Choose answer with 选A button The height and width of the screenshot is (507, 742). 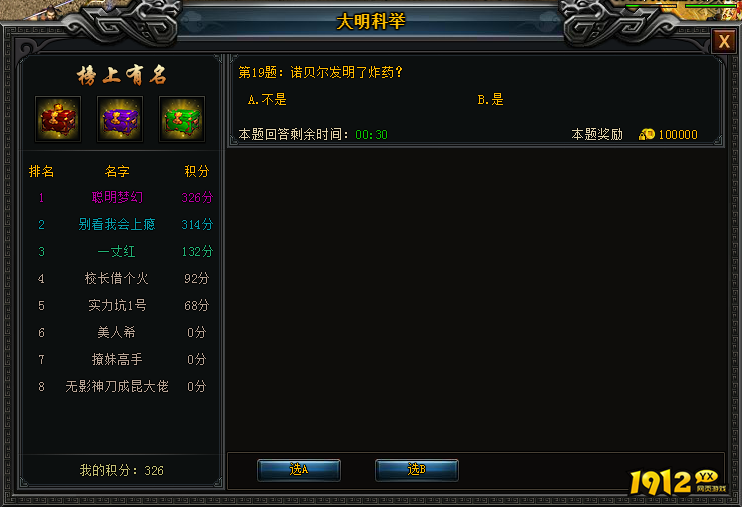pyautogui.click(x=299, y=470)
